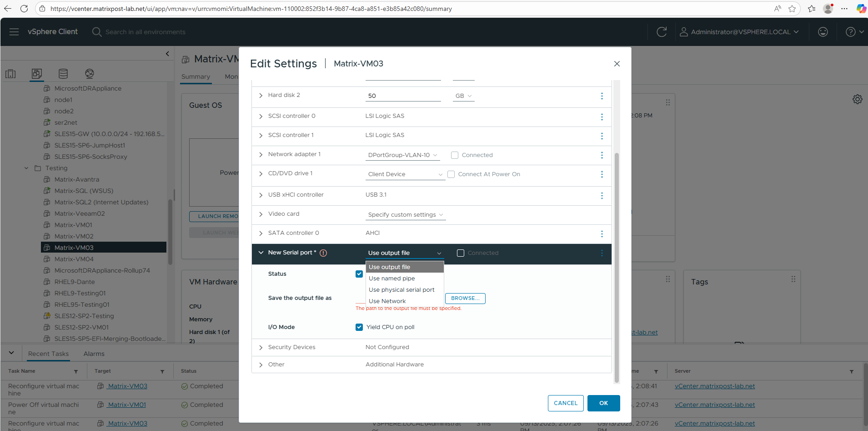Image resolution: width=868 pixels, height=431 pixels.
Task: Open the DPortGroup-VLAN-10 network dropdown
Action: pos(402,155)
